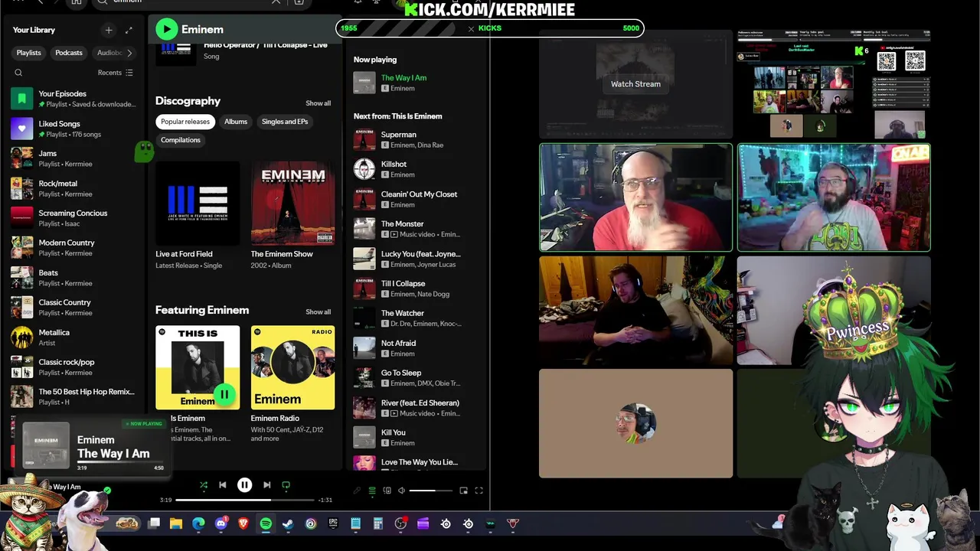Select Go To Sleep in the queue

pos(417,378)
